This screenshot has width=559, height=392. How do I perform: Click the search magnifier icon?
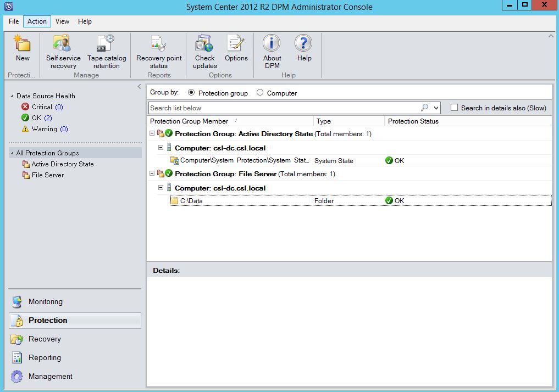[x=424, y=108]
